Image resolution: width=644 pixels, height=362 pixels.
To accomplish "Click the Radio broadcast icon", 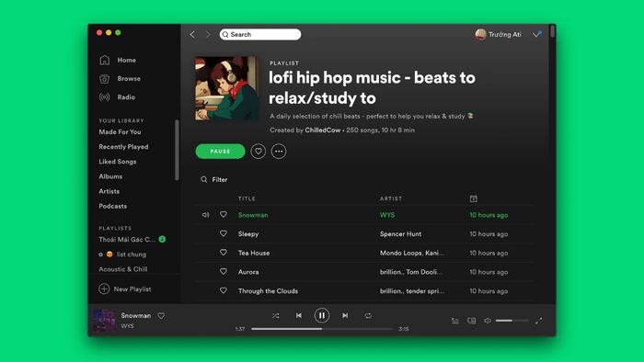I will tap(105, 97).
